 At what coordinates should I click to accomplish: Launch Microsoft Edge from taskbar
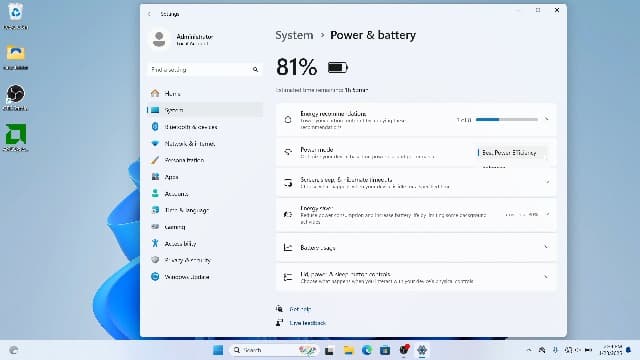pos(367,350)
